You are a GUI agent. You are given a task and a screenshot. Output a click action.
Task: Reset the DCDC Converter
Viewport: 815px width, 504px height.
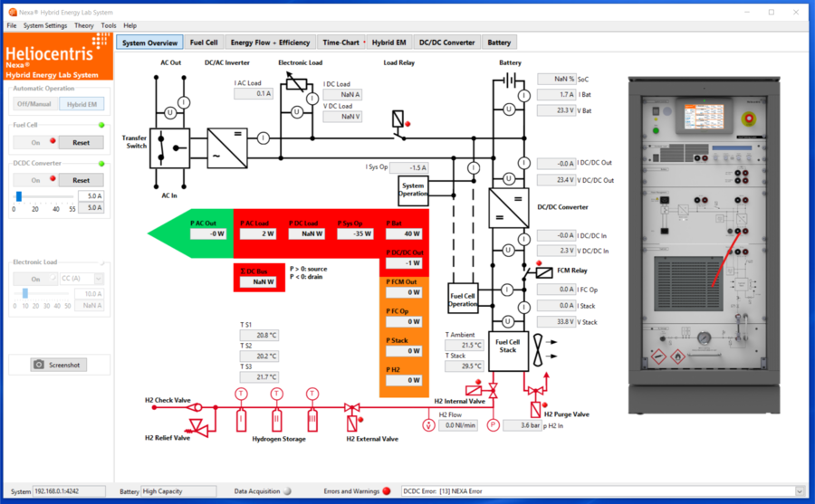tap(81, 180)
